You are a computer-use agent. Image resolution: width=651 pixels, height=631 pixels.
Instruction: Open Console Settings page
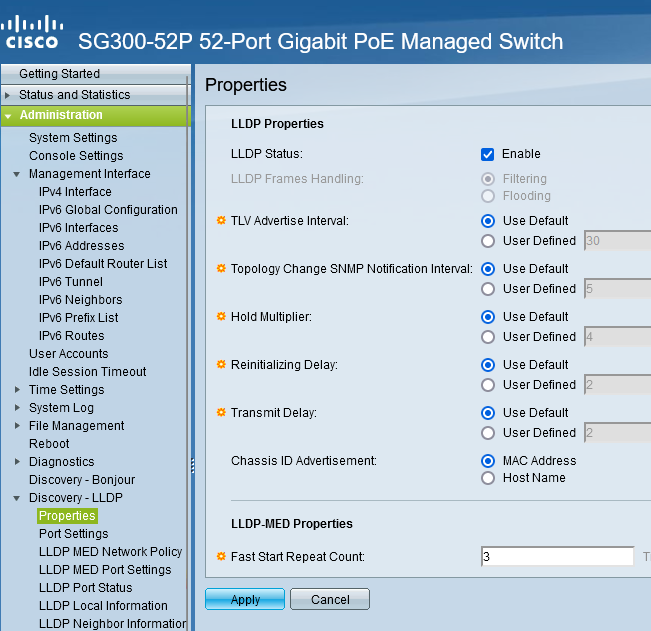(x=76, y=156)
